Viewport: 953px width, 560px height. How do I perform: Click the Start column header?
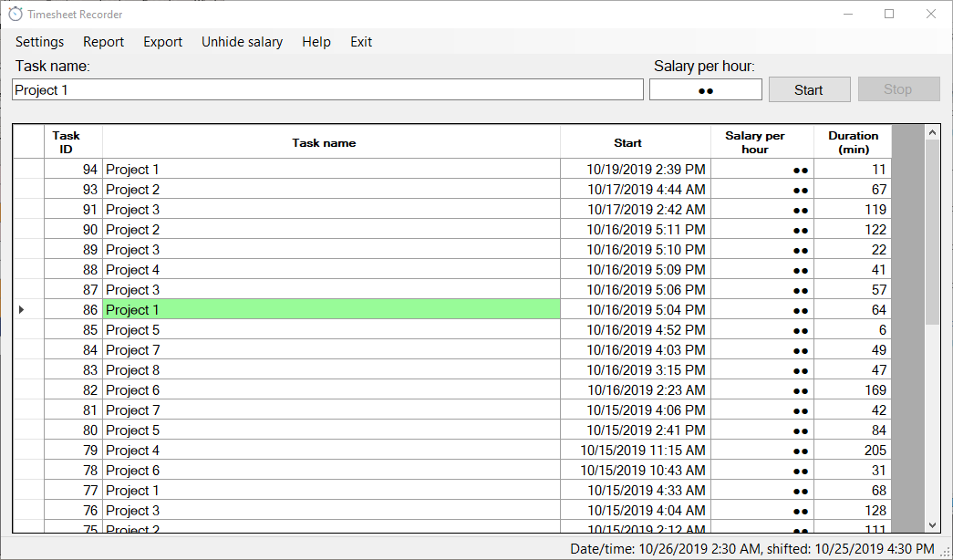636,142
